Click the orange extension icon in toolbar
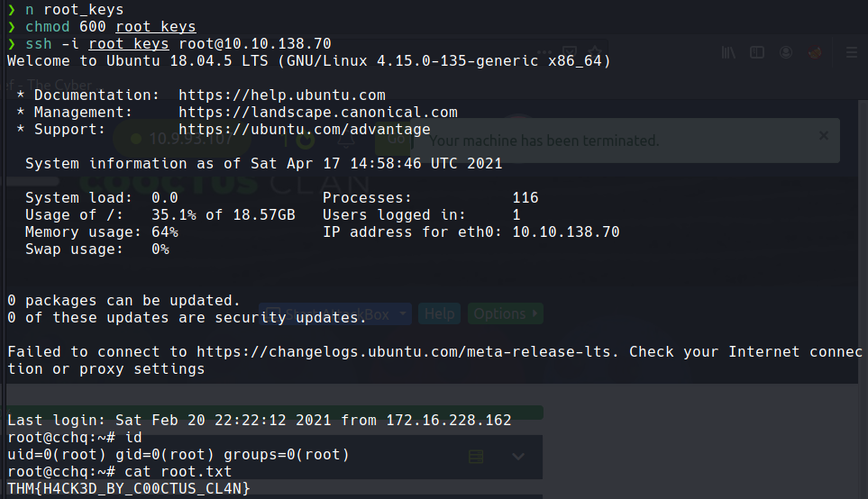 point(816,53)
